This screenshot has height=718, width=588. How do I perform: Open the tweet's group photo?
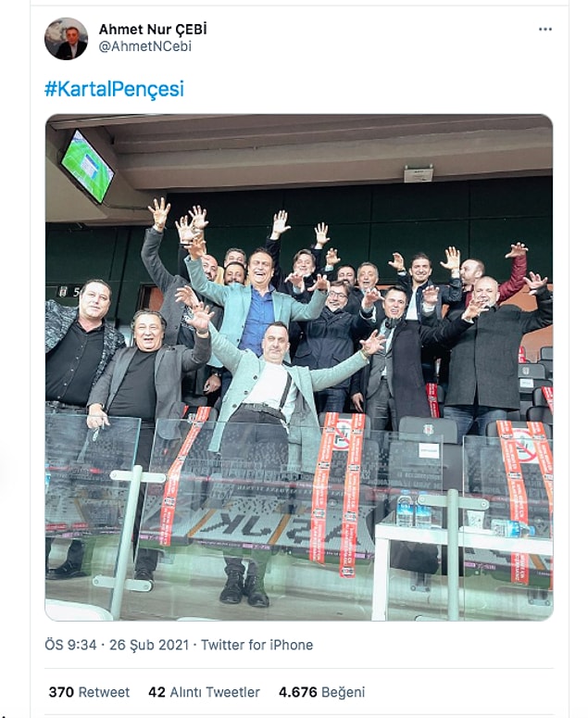point(299,367)
